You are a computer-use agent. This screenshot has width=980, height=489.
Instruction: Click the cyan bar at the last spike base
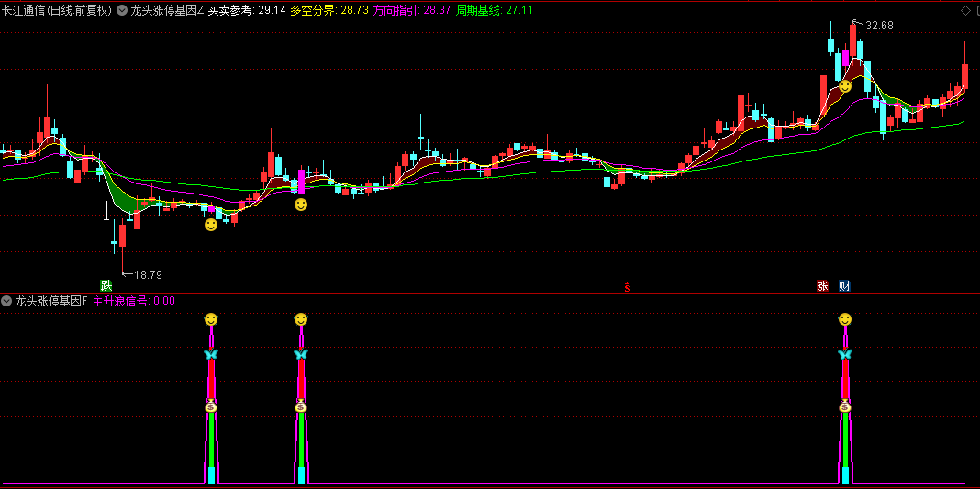(845, 475)
